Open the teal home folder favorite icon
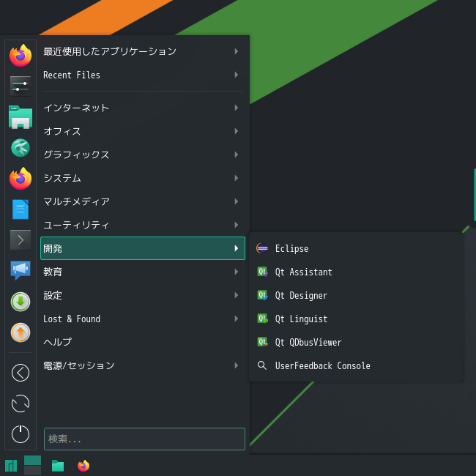This screenshot has width=476, height=476. (21, 117)
